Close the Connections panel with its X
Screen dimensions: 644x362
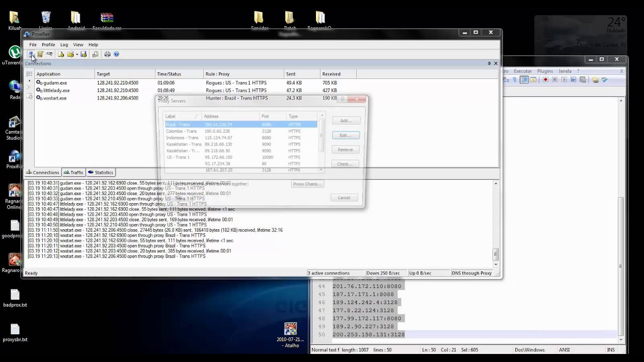(496, 63)
